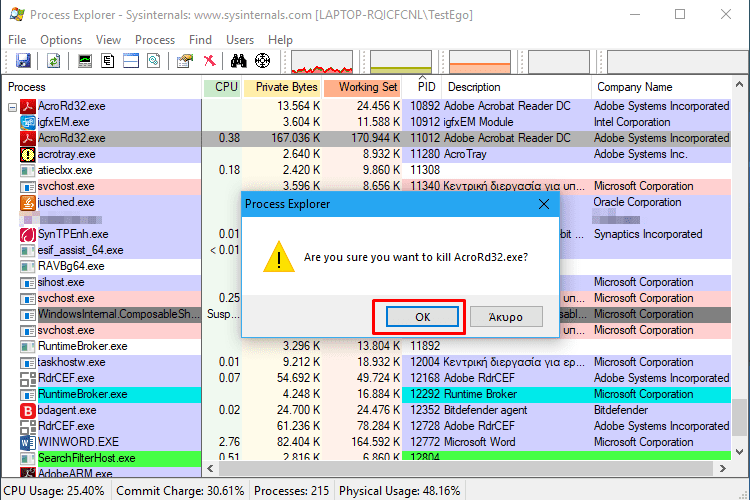
Task: Click the CPU usage history graph
Action: pyautogui.click(x=322, y=62)
